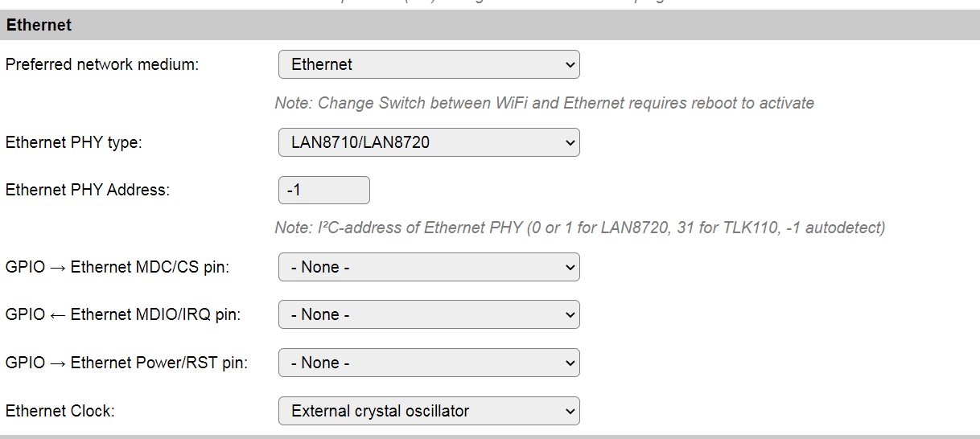
Task: Open the '- None -' Power/RST pin dropdown
Action: pyautogui.click(x=418, y=363)
